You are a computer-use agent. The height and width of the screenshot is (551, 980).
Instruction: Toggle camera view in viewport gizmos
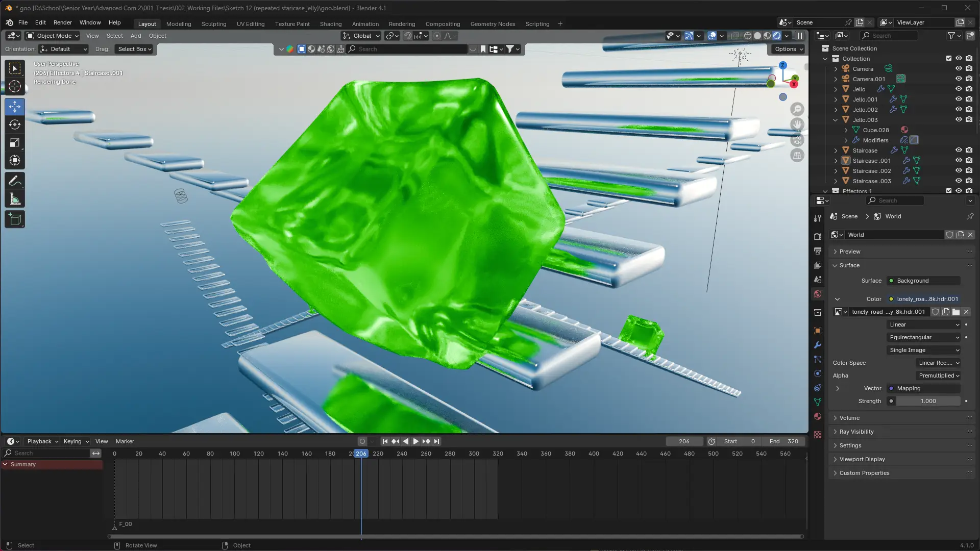click(x=797, y=140)
